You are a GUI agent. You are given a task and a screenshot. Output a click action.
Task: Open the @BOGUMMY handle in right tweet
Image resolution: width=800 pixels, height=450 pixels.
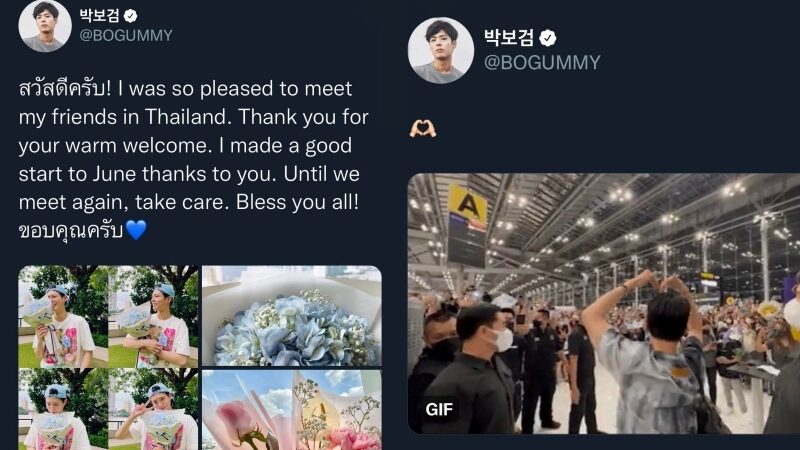[542, 62]
